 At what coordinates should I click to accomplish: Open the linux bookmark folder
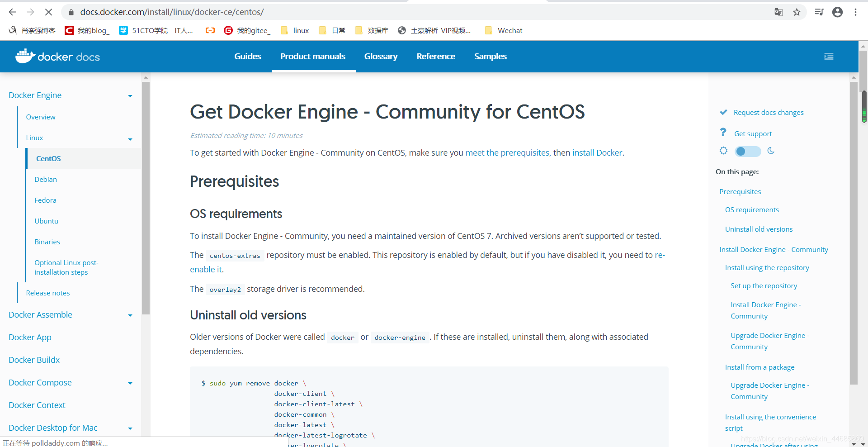coord(295,30)
